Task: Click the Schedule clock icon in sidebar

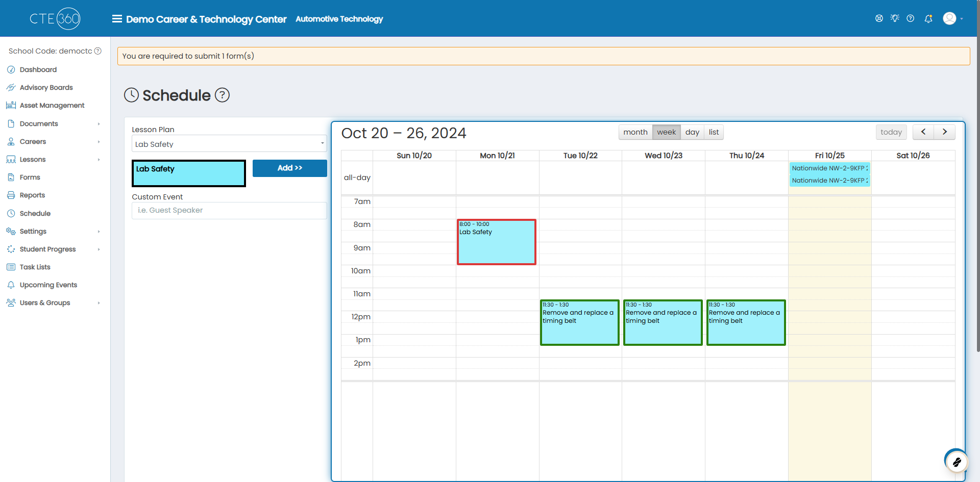Action: pyautogui.click(x=11, y=213)
